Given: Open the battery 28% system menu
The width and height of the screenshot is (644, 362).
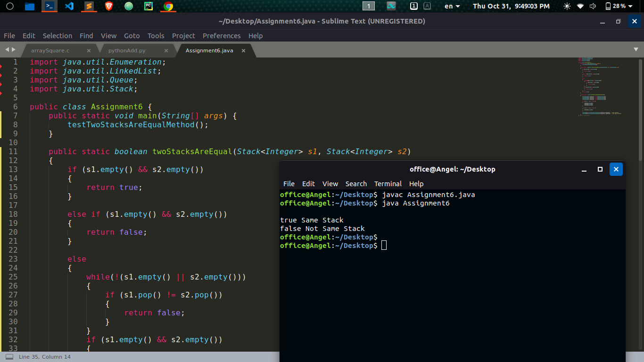Looking at the screenshot, I should [x=619, y=6].
